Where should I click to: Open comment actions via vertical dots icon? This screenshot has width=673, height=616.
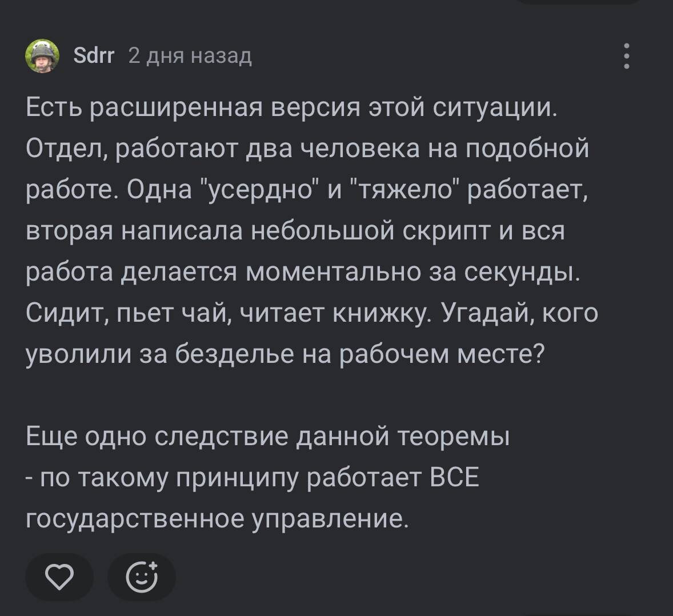pos(626,56)
